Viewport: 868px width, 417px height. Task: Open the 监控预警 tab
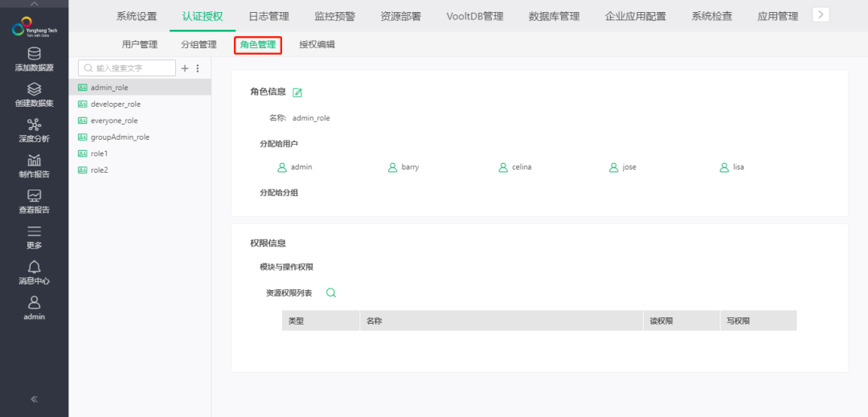tap(335, 16)
